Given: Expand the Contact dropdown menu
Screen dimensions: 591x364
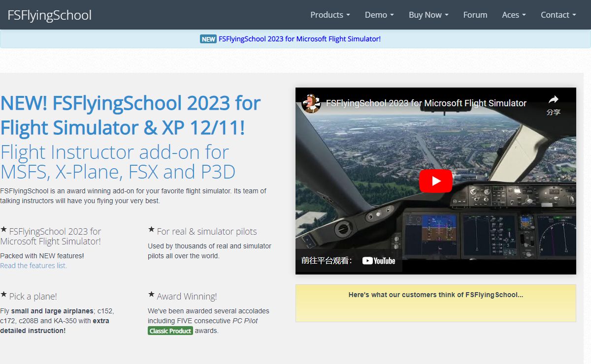Looking at the screenshot, I should tap(558, 15).
